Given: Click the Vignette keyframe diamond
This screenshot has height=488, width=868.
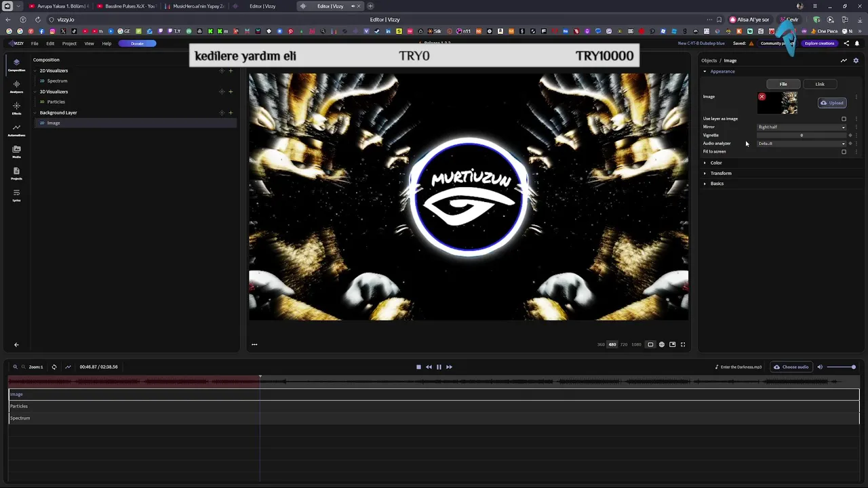Looking at the screenshot, I should click(850, 135).
